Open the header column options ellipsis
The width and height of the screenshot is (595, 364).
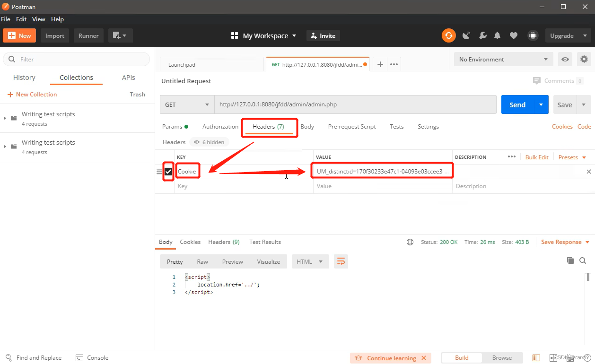coord(511,157)
